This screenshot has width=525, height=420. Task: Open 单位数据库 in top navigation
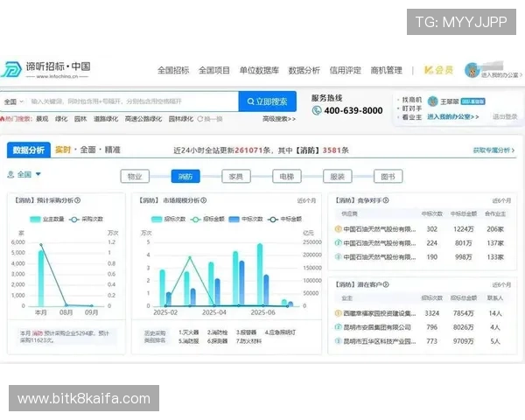coord(259,70)
